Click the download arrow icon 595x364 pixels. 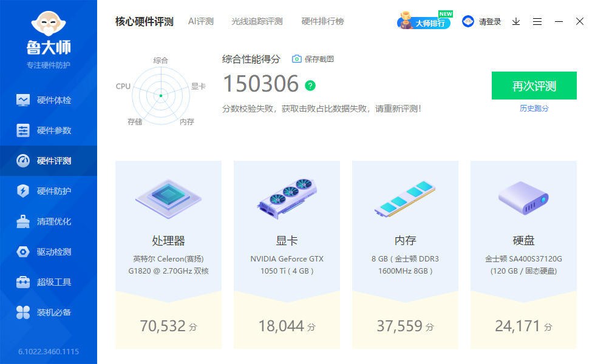coord(516,22)
